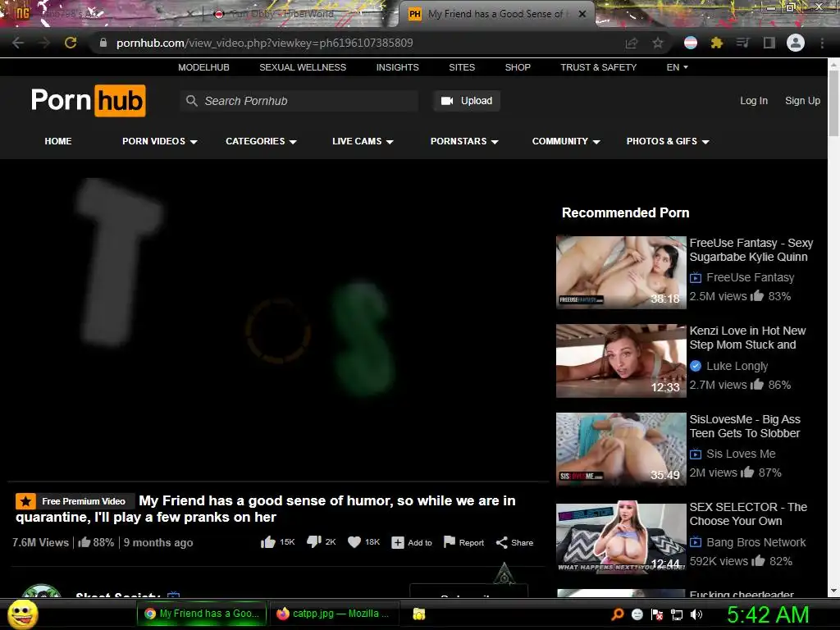Image resolution: width=840 pixels, height=630 pixels.
Task: Click the network tray icon
Action: pyautogui.click(x=677, y=614)
